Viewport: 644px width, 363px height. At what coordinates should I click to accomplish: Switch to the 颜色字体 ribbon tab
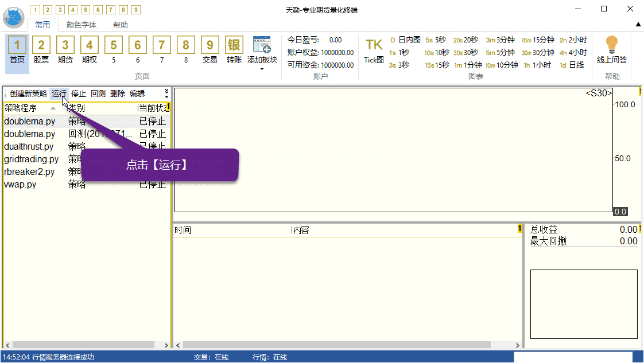(82, 25)
